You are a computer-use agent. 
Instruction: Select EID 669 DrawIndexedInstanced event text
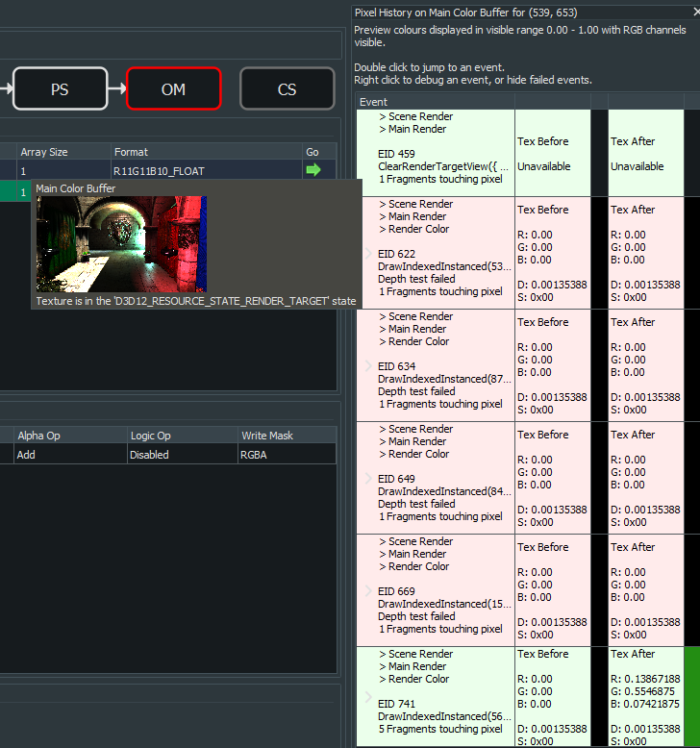tap(444, 604)
